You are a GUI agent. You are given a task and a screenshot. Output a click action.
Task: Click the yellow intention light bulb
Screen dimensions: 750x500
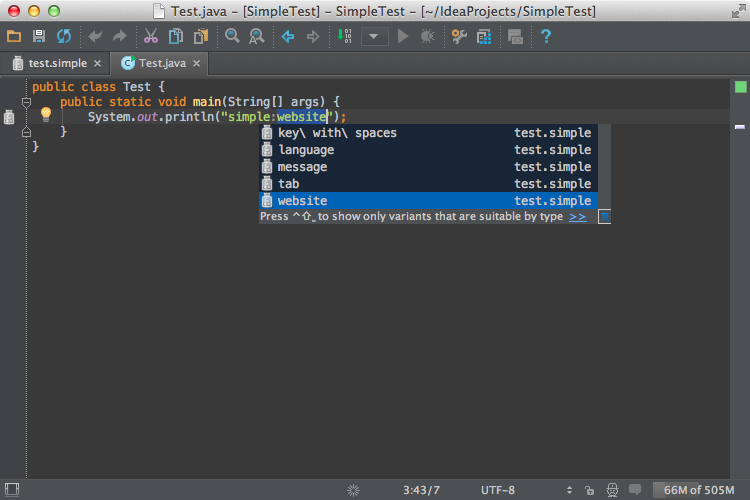pyautogui.click(x=45, y=116)
